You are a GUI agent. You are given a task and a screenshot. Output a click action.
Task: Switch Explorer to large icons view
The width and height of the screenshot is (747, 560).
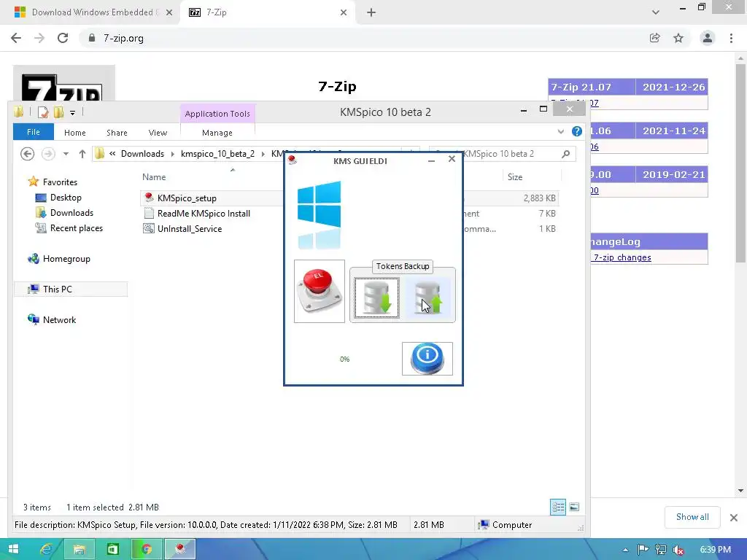click(x=574, y=507)
